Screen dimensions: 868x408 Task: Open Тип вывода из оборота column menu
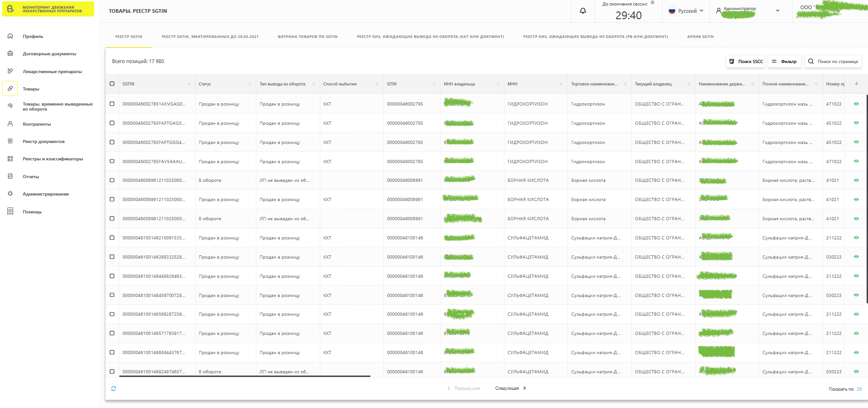click(x=314, y=84)
